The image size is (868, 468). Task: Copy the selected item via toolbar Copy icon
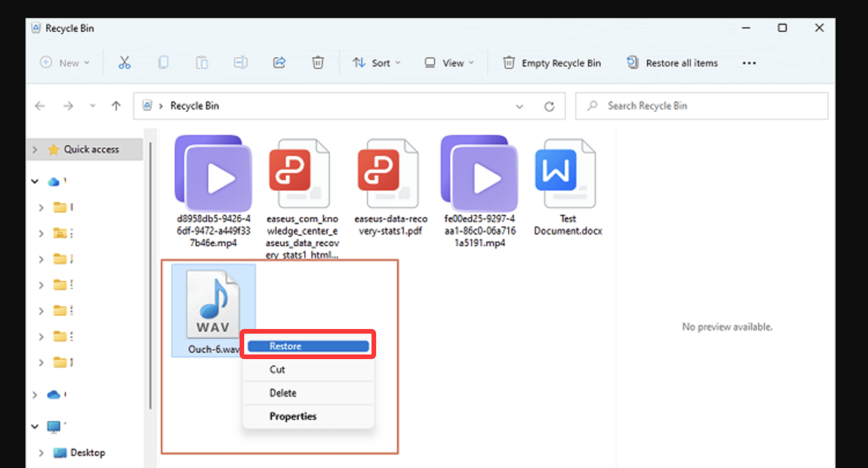[163, 63]
